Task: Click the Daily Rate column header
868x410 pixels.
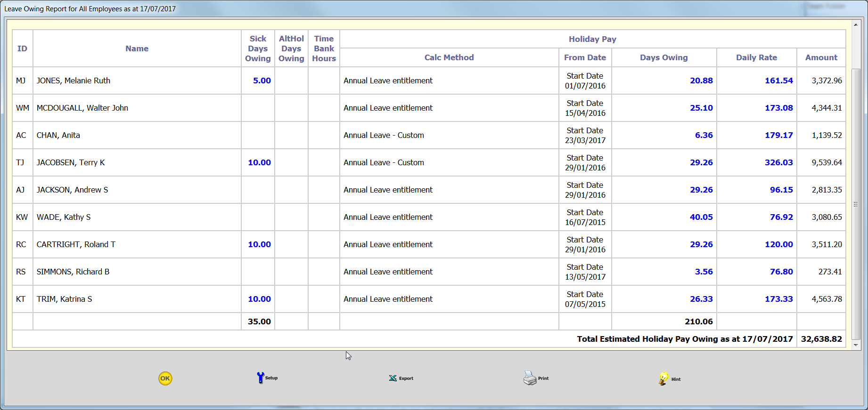Action: [756, 57]
